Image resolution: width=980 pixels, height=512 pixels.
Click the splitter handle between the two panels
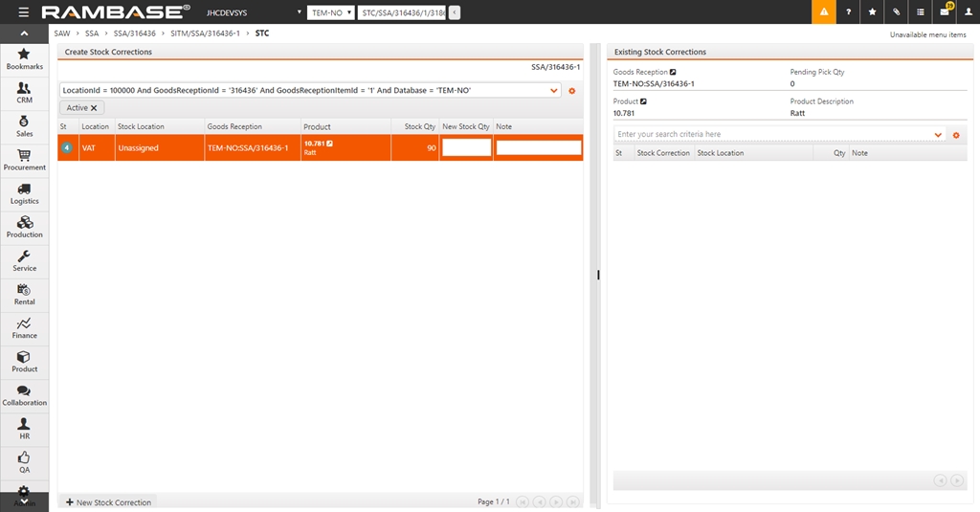598,275
